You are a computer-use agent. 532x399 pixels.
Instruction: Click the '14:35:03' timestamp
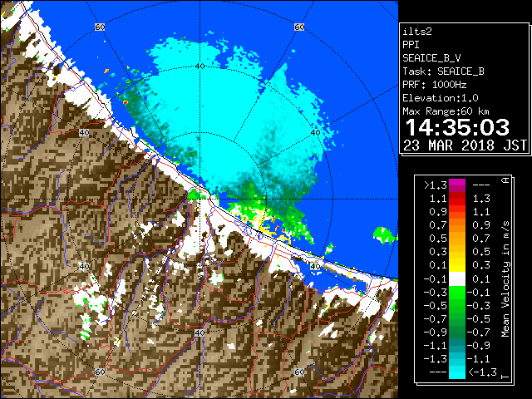(457, 127)
